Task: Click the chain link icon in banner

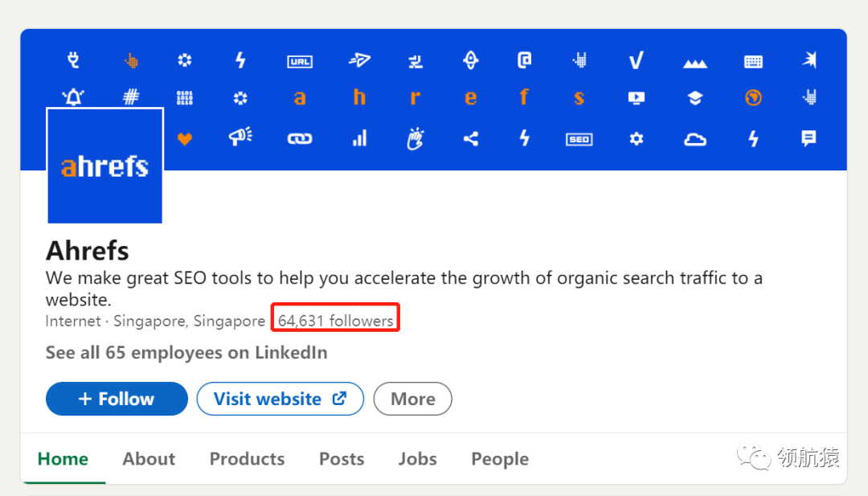Action: coord(300,139)
